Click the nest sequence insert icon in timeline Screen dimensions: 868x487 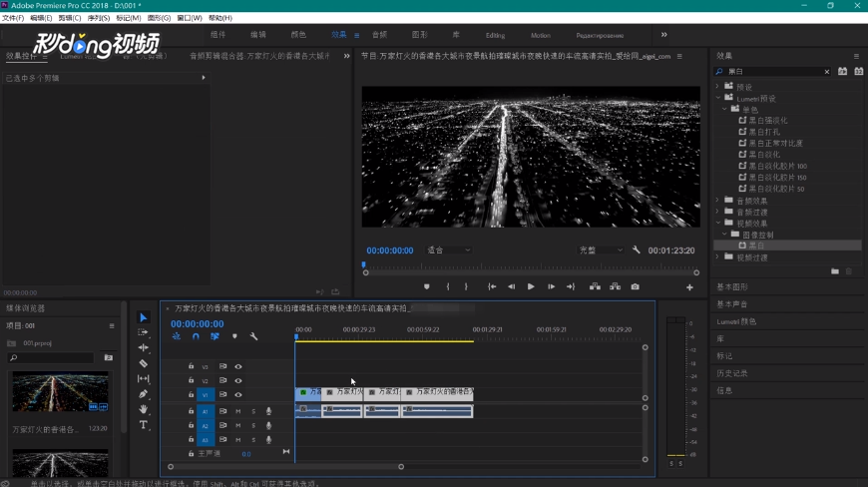click(176, 336)
